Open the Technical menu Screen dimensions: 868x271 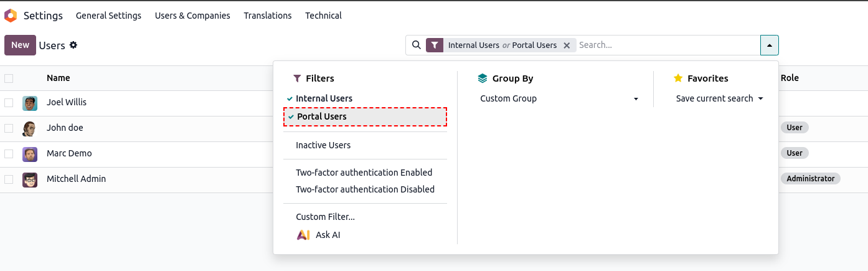click(323, 16)
